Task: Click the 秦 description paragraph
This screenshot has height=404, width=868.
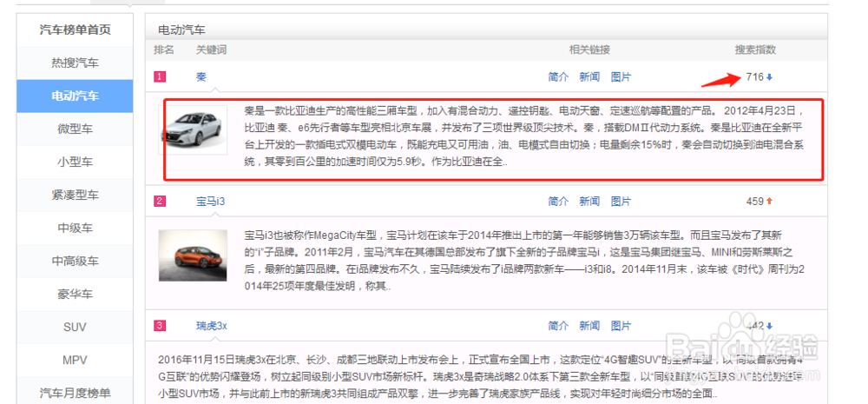Action: click(x=523, y=137)
